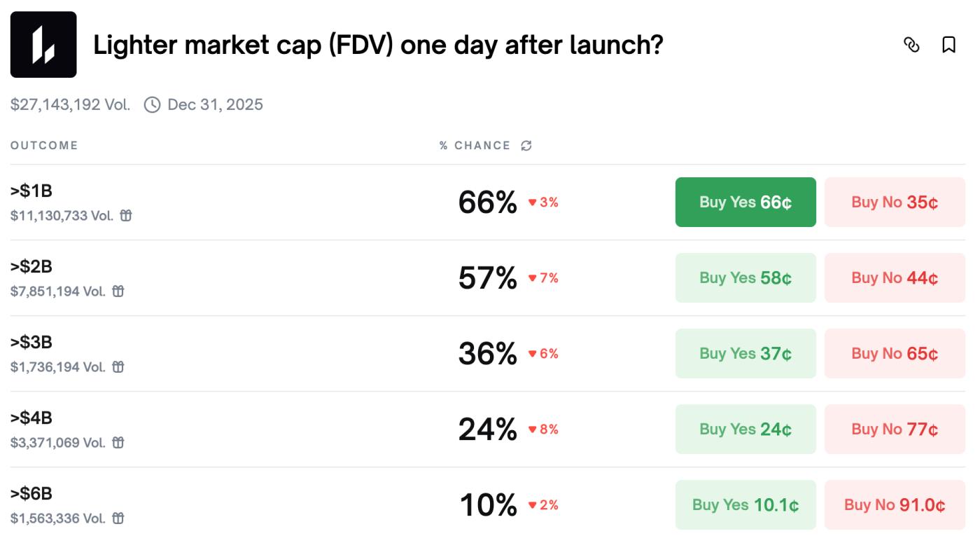Click the gift icon in >$1B row
This screenshot has width=980, height=536.
click(x=126, y=216)
